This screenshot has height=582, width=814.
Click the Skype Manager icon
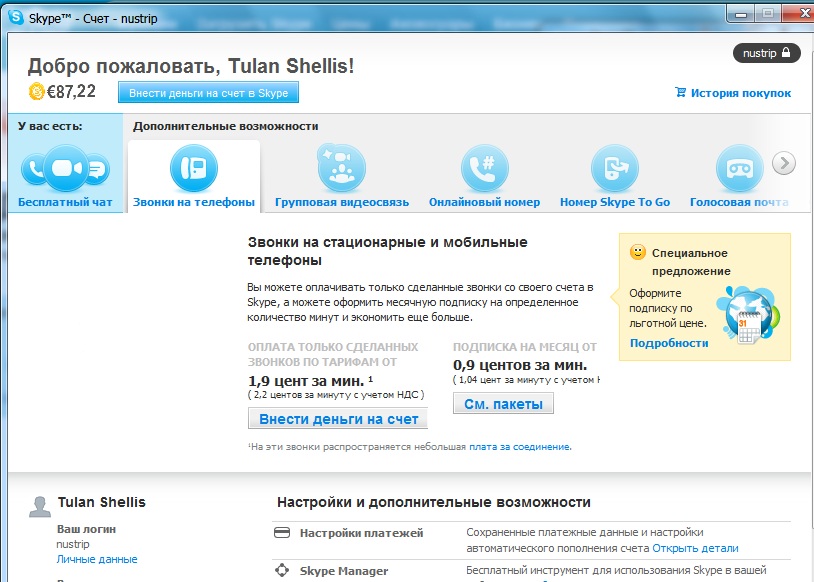tap(282, 570)
